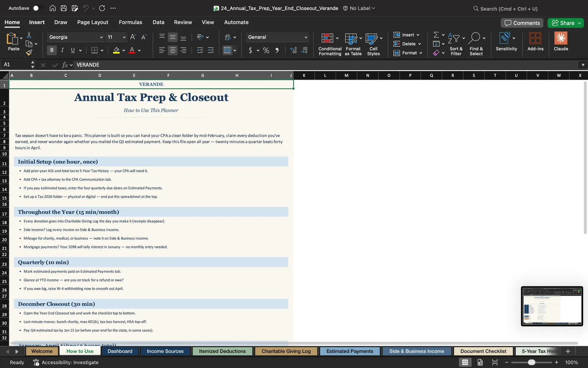This screenshot has width=588, height=368.
Task: Toggle Normal view in status bar
Action: tap(465, 362)
